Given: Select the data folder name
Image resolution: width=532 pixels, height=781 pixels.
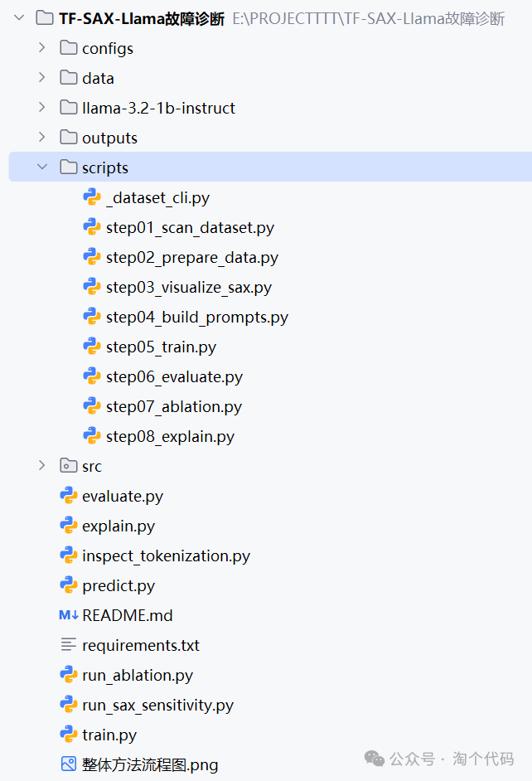Looking at the screenshot, I should 98,78.
